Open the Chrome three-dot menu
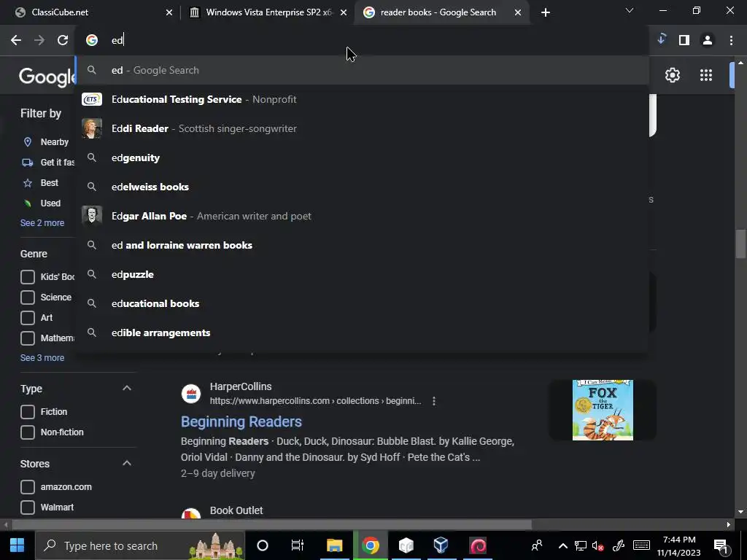 (731, 41)
